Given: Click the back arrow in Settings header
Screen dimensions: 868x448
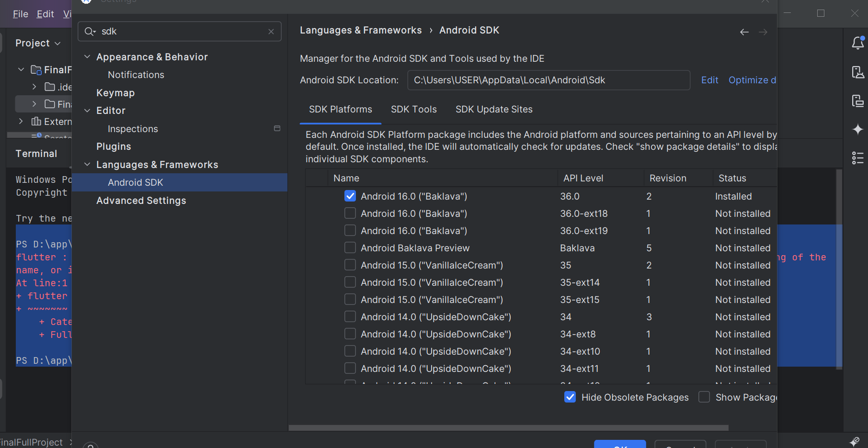Looking at the screenshot, I should pyautogui.click(x=744, y=32).
